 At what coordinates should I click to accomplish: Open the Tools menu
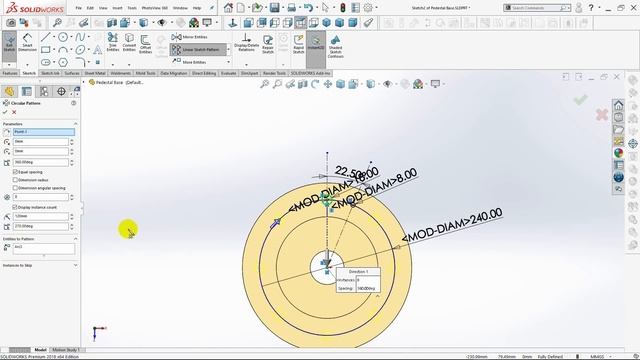(132, 8)
